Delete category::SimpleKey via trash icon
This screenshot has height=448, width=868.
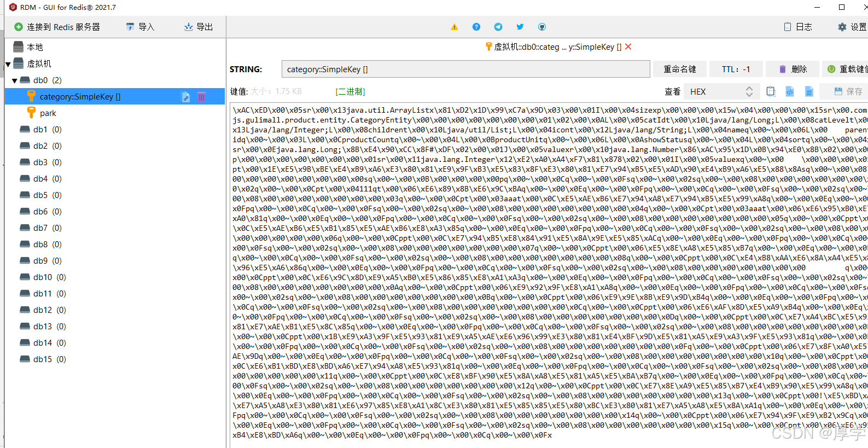(201, 97)
